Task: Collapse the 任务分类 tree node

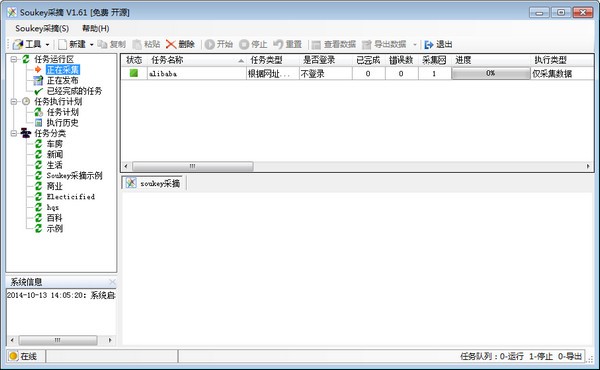Action: pos(14,133)
